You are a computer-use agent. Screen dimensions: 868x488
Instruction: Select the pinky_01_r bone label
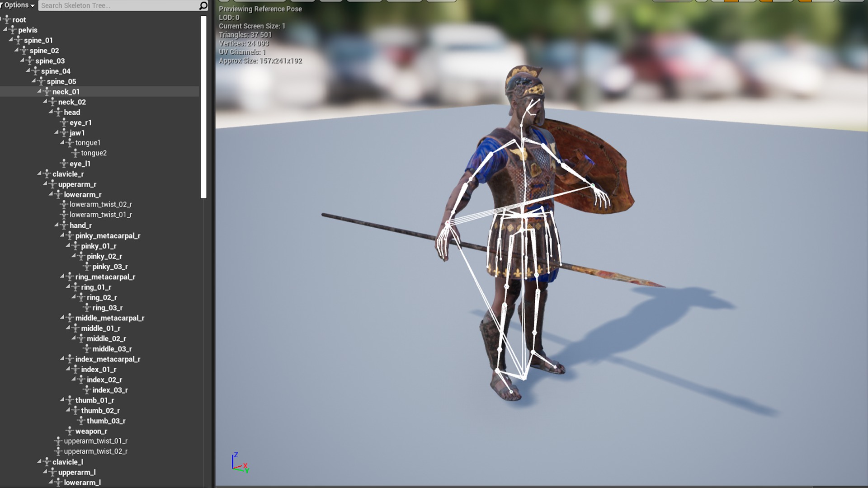pyautogui.click(x=99, y=246)
